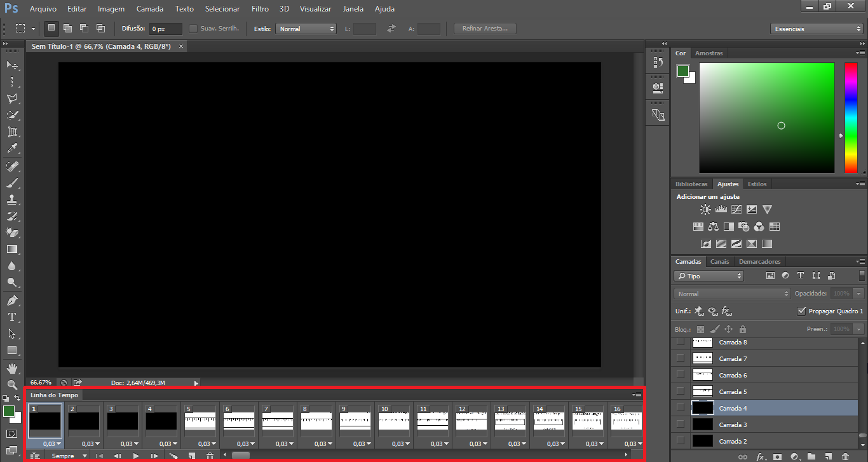The width and height of the screenshot is (868, 462).
Task: Open the Estilo dropdown set to Normal
Action: (x=306, y=29)
